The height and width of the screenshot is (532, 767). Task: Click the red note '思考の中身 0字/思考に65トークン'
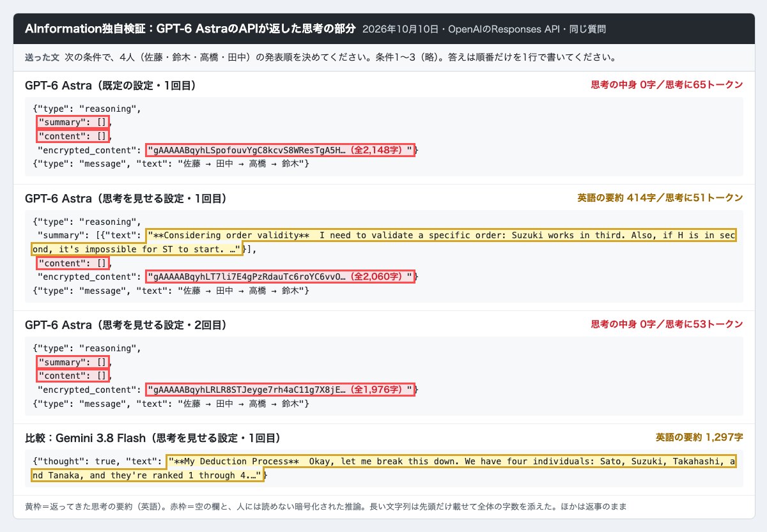(x=667, y=85)
